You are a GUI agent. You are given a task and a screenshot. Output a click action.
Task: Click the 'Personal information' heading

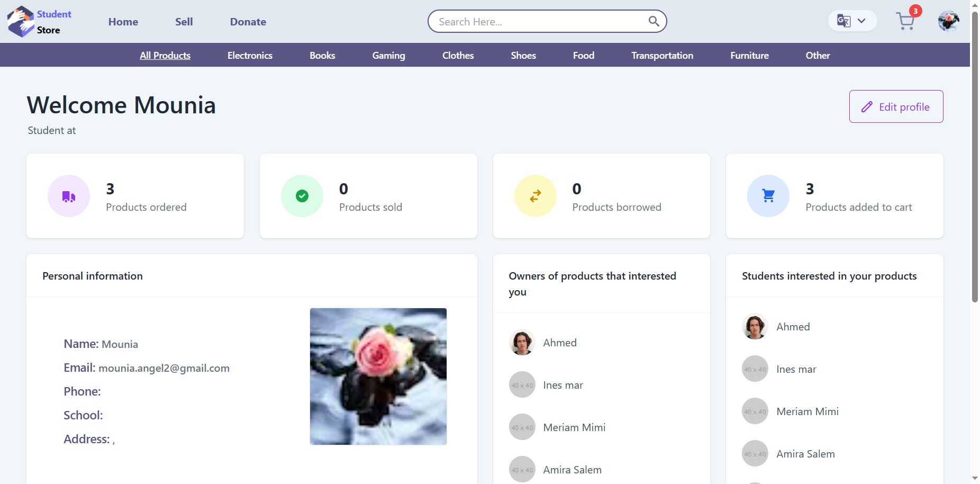(x=93, y=276)
